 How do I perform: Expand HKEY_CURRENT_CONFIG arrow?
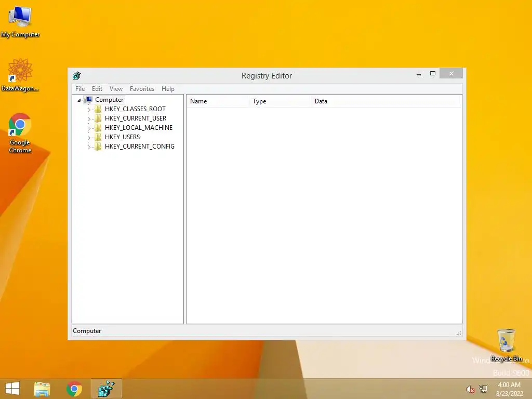(89, 147)
